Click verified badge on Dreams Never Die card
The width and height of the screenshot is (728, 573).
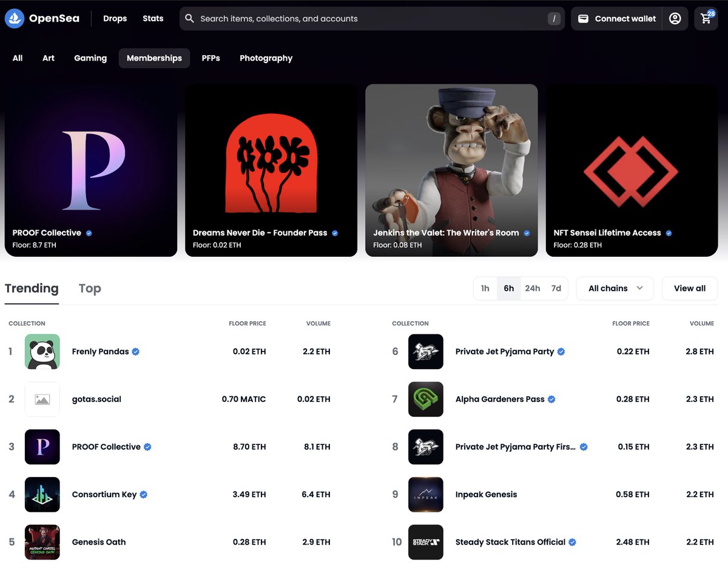(335, 233)
